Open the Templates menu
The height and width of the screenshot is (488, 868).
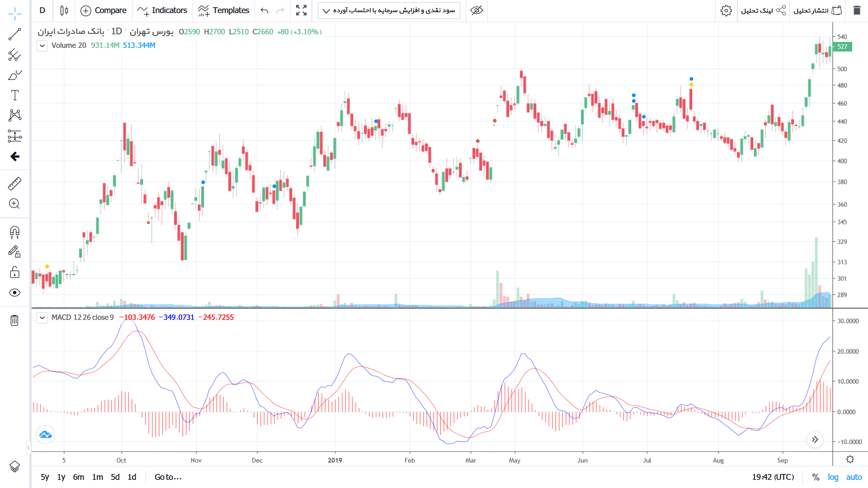224,10
